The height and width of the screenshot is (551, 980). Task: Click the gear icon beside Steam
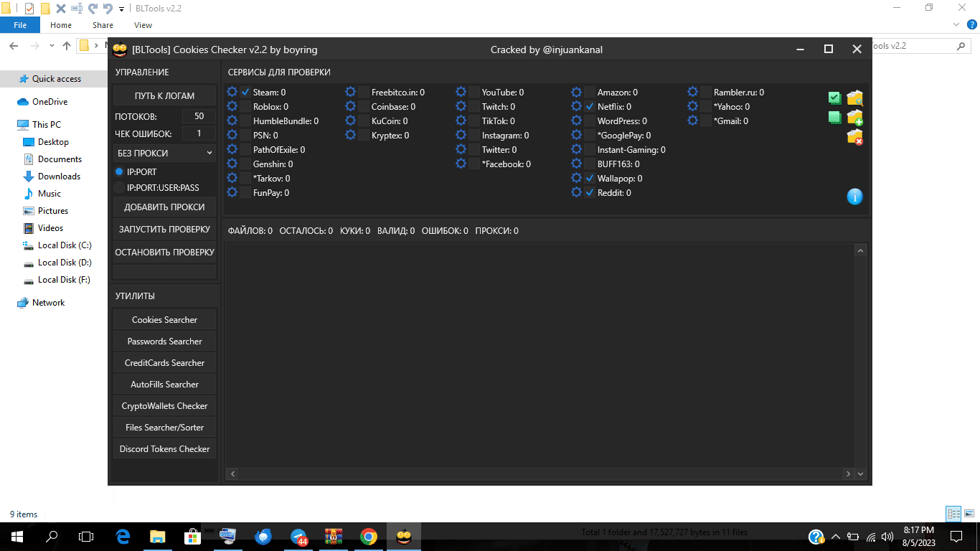pyautogui.click(x=232, y=92)
